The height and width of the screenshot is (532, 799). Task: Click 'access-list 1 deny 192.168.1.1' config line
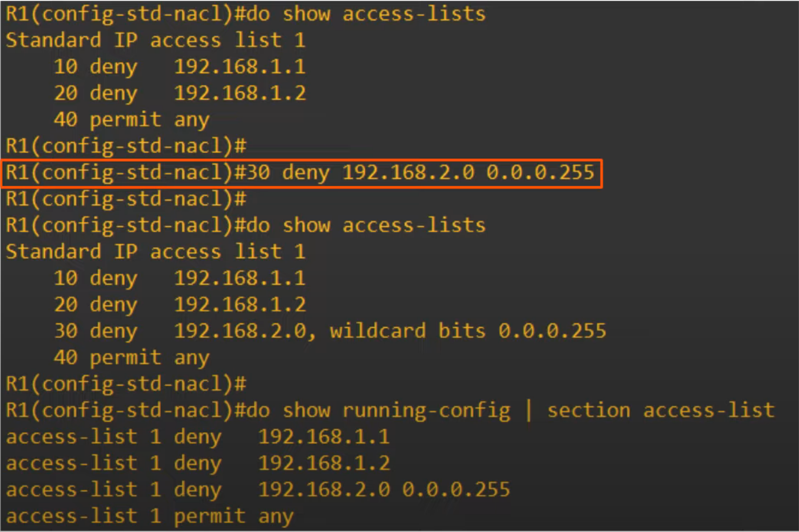pyautogui.click(x=198, y=437)
